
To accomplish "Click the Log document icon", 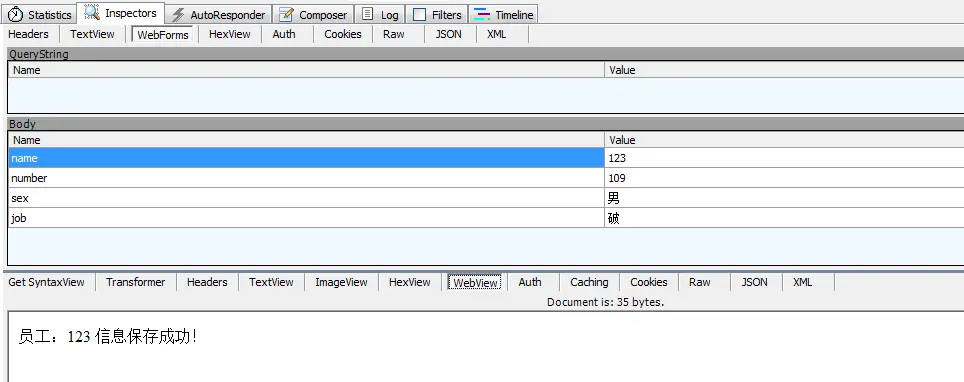I will click(367, 14).
